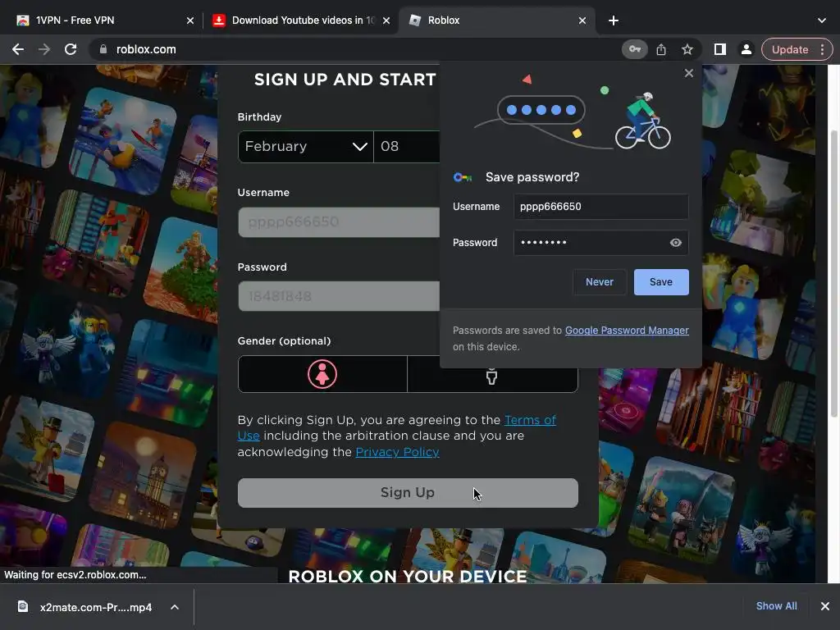Viewport: 840px width, 630px height.
Task: Expand the tab search chevron
Action: tap(822, 21)
